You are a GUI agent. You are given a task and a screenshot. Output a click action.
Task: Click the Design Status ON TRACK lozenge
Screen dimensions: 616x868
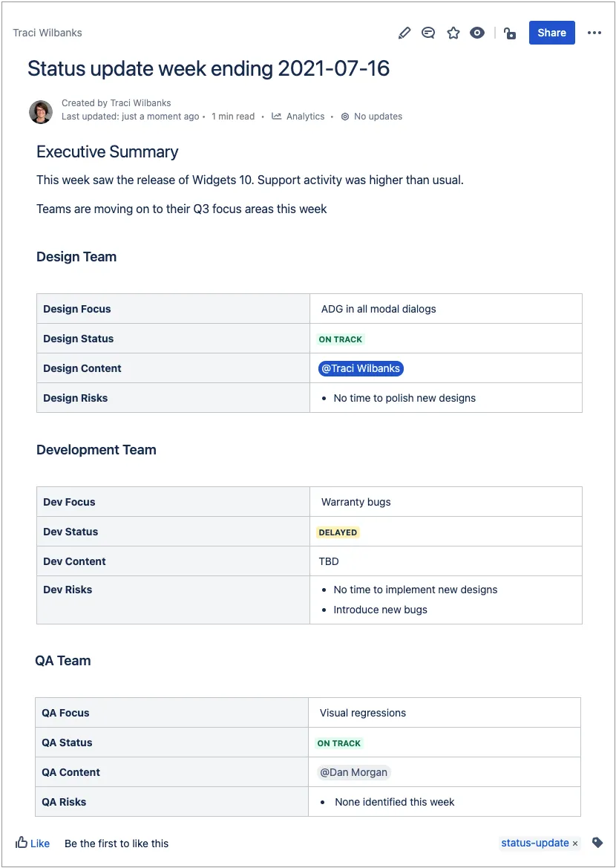coord(341,339)
